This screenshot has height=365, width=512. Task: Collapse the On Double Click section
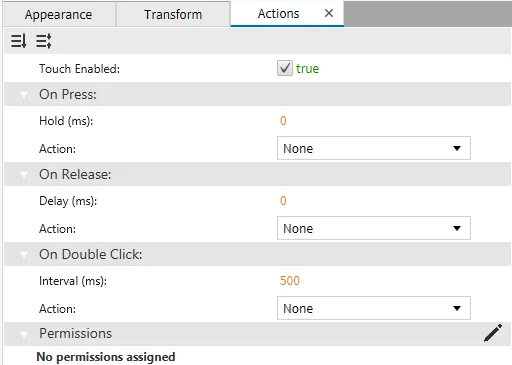tap(24, 255)
